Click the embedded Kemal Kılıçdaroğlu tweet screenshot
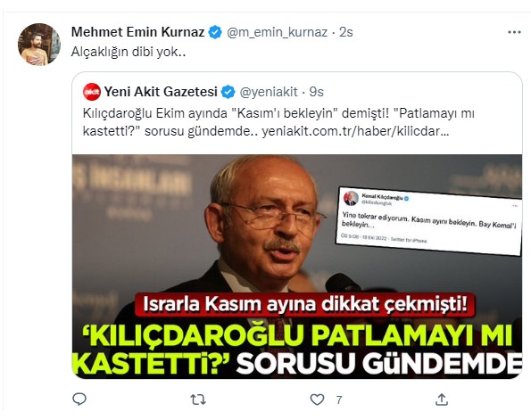This screenshot has width=531, height=420. [x=428, y=222]
